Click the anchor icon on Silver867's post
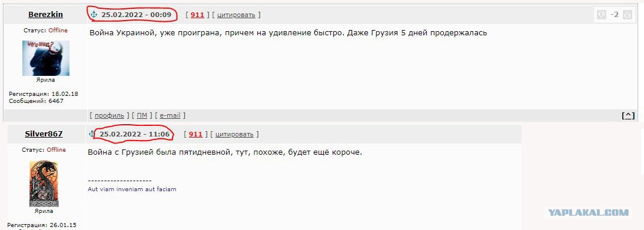 (x=92, y=134)
